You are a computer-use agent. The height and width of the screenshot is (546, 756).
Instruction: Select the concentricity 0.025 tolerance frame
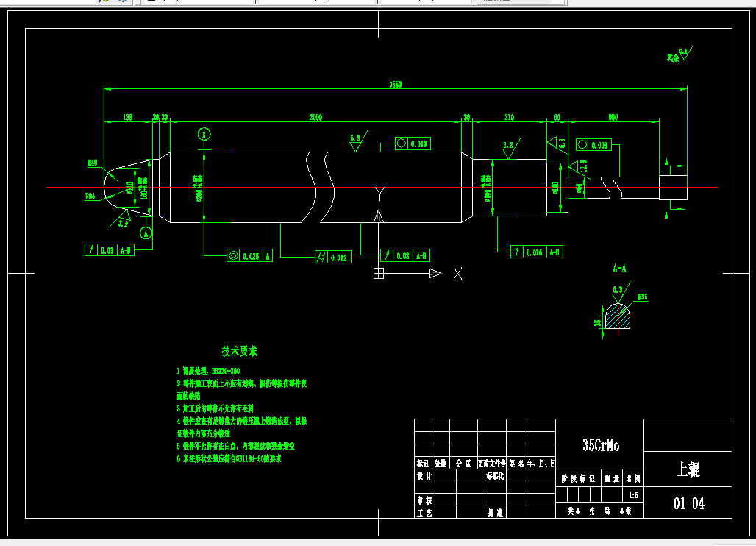click(x=250, y=255)
